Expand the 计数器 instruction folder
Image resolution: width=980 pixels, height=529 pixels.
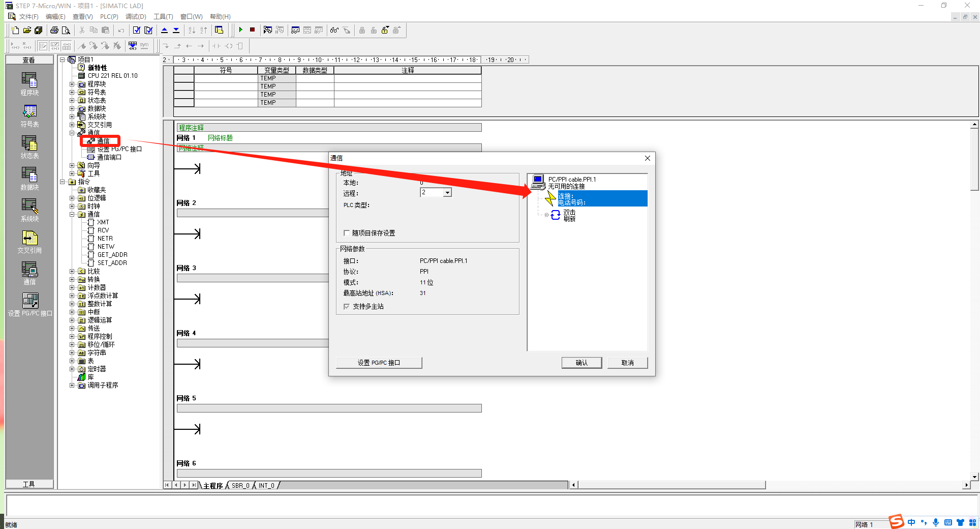pyautogui.click(x=72, y=287)
